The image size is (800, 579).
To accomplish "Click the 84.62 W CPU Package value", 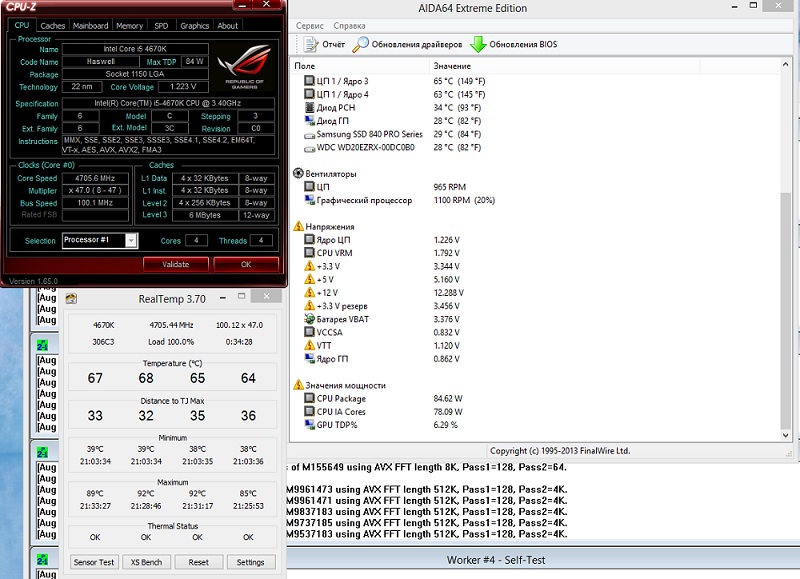I will pos(448,398).
